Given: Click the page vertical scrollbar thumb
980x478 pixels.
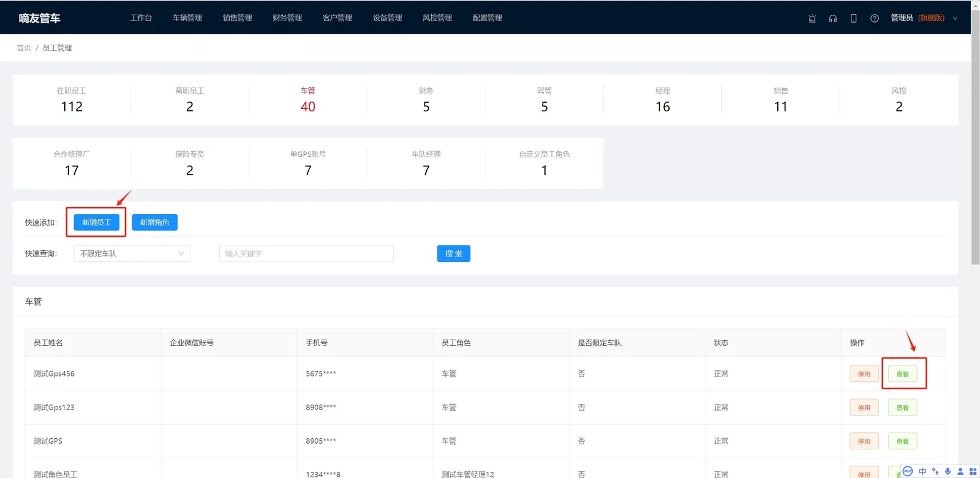Looking at the screenshot, I should click(x=975, y=138).
